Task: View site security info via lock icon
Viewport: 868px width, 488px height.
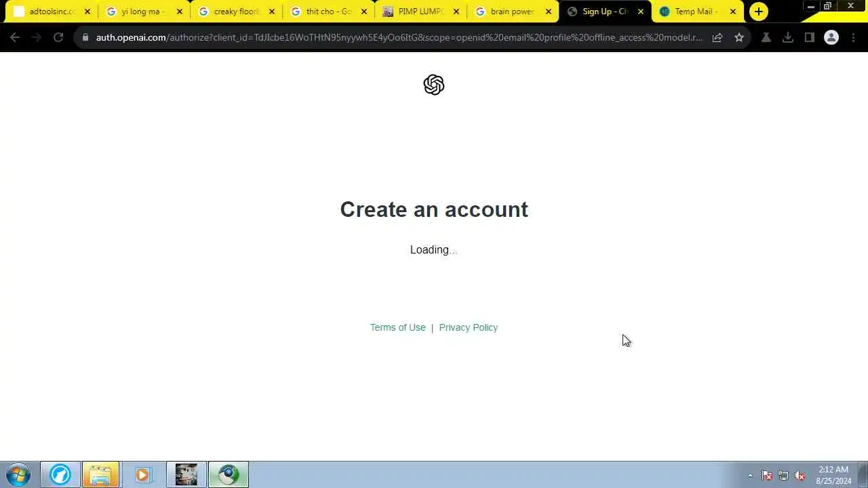Action: 85,37
